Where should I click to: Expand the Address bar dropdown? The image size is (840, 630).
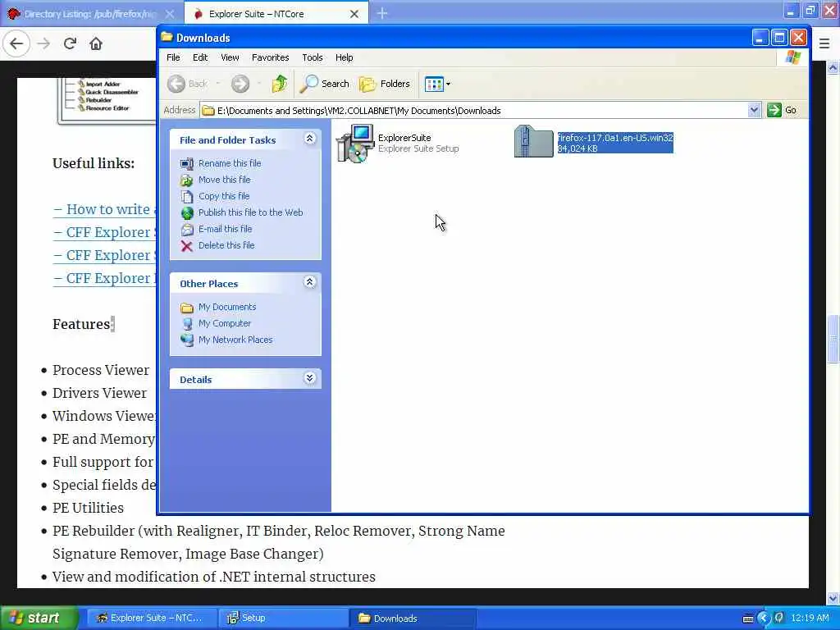[754, 111]
